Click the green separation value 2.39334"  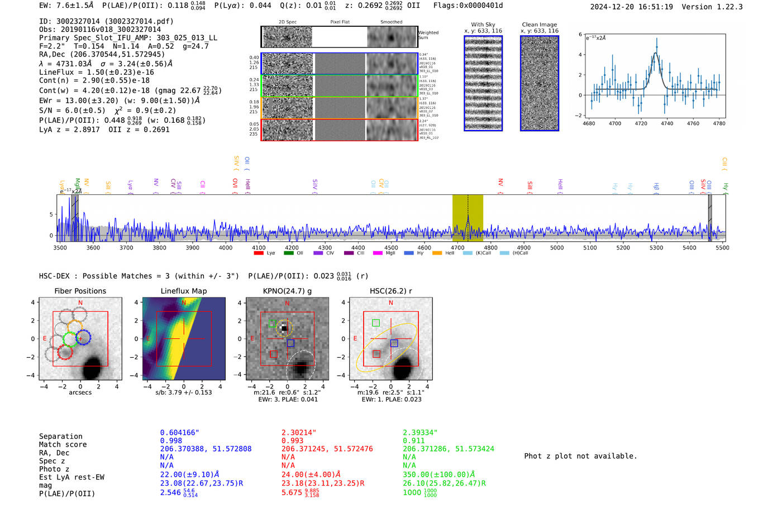[x=420, y=433]
